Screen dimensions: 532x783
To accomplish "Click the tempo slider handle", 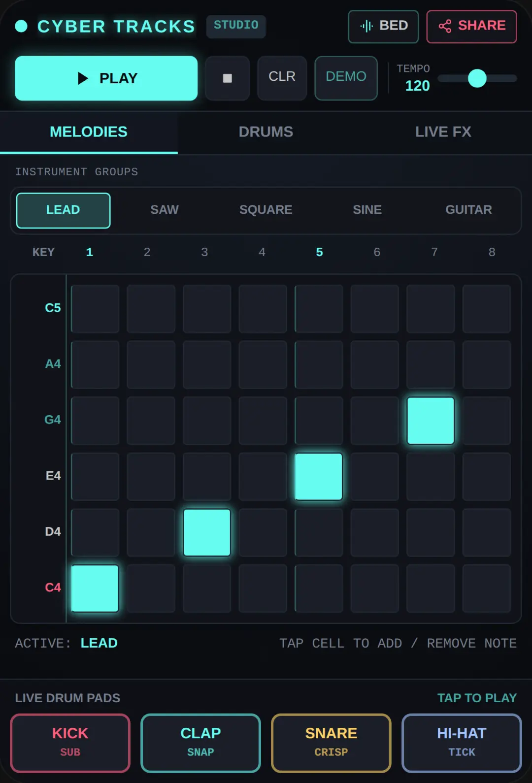I will click(x=477, y=78).
